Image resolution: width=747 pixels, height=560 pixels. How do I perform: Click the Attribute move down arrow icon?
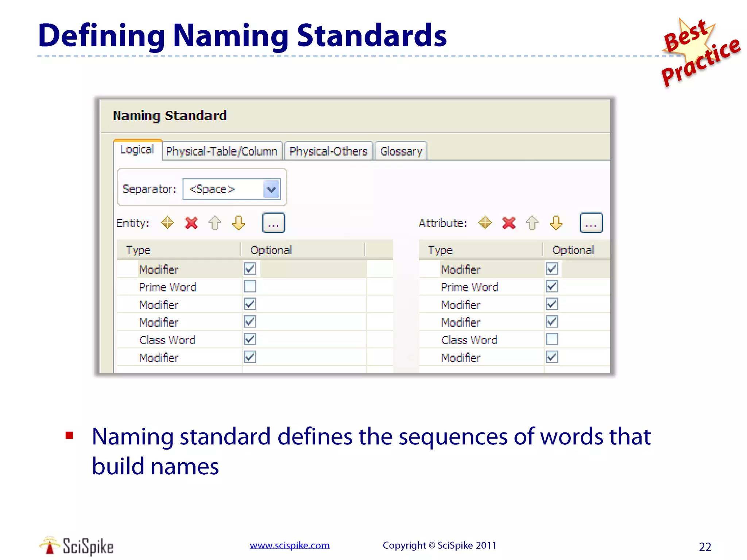(x=556, y=223)
